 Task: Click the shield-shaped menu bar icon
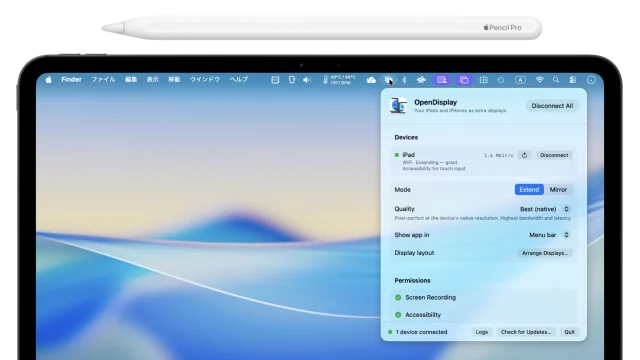[x=292, y=80]
